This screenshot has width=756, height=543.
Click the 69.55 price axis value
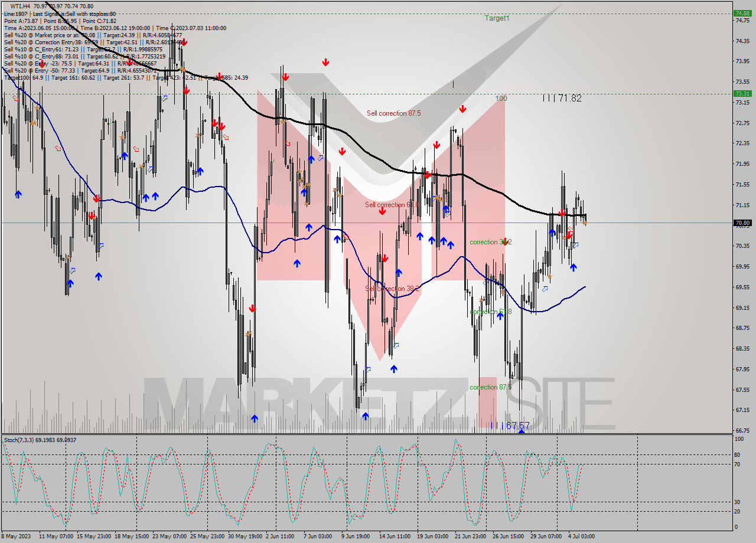pyautogui.click(x=742, y=287)
